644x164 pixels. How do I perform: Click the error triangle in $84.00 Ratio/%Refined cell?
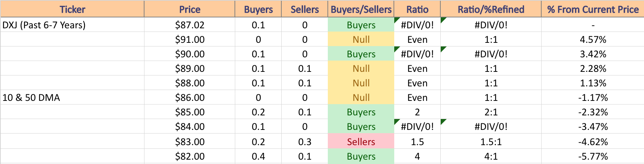click(x=443, y=121)
